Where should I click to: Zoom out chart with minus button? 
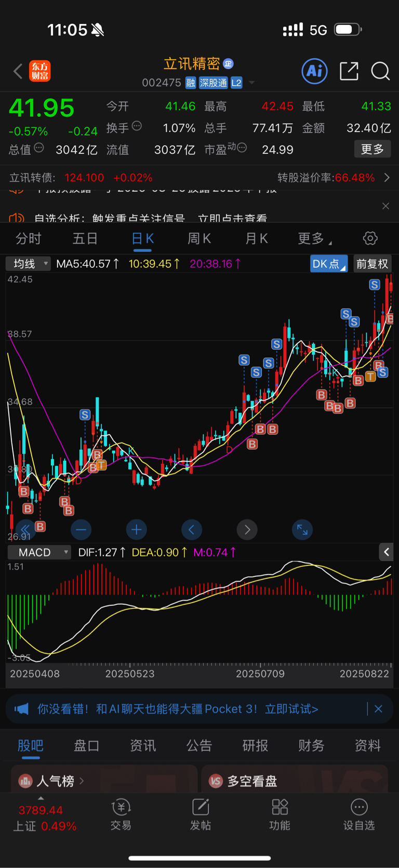(81, 529)
